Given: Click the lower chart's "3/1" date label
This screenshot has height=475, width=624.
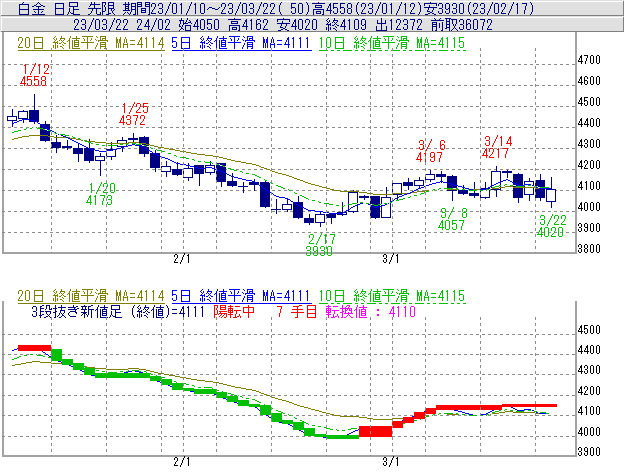Looking at the screenshot, I should tap(391, 462).
